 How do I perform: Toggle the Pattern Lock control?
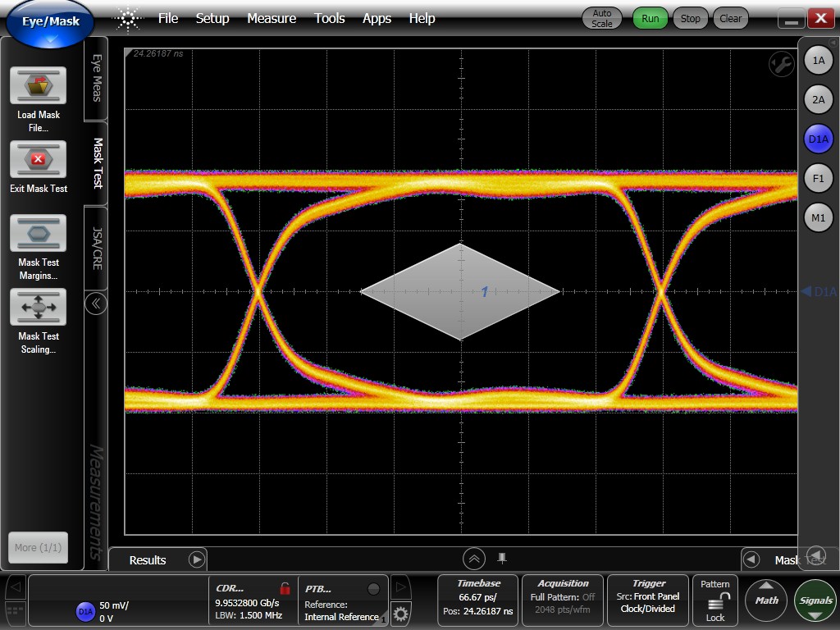[x=714, y=600]
